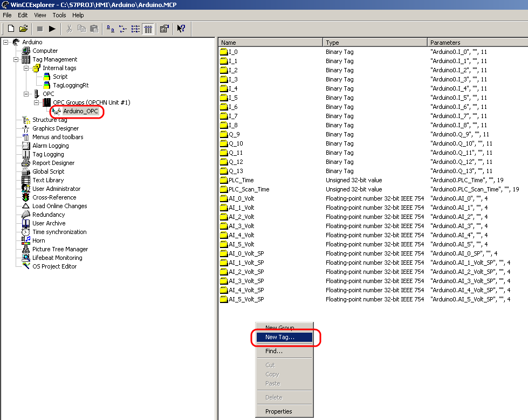The image size is (528, 420).
Task: Open the Tools menu
Action: pyautogui.click(x=59, y=15)
